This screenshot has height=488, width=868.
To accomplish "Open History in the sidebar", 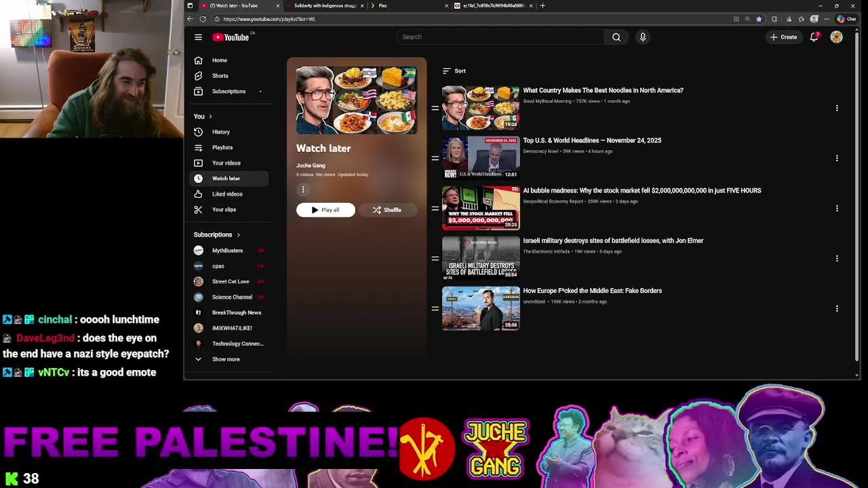I will tap(230, 132).
